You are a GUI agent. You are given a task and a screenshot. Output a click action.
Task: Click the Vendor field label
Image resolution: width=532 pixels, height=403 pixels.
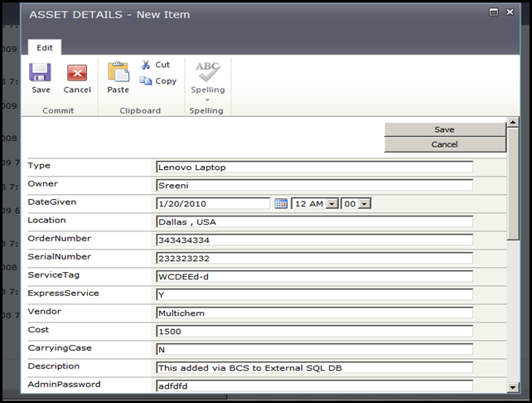click(x=45, y=311)
